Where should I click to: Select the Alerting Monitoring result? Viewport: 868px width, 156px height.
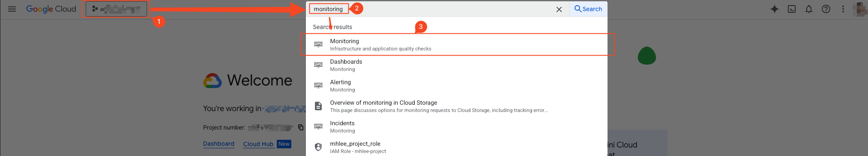(457, 85)
